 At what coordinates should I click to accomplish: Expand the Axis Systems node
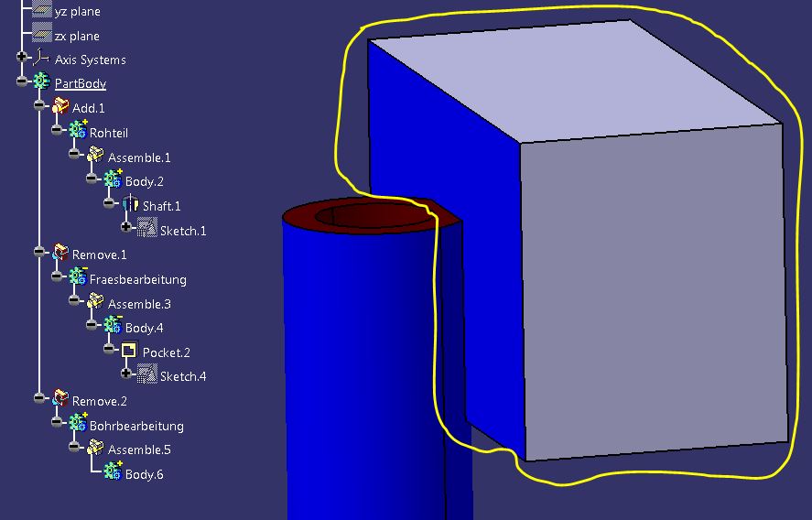coord(22,57)
